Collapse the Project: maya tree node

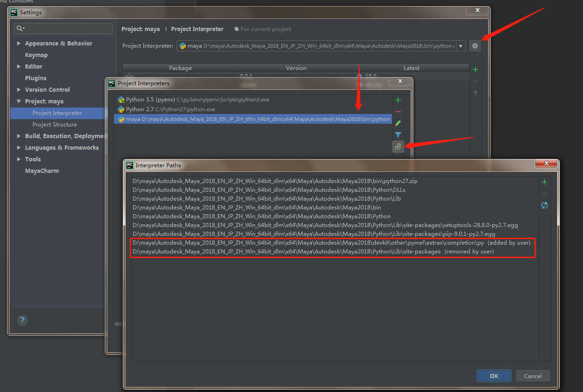[19, 101]
